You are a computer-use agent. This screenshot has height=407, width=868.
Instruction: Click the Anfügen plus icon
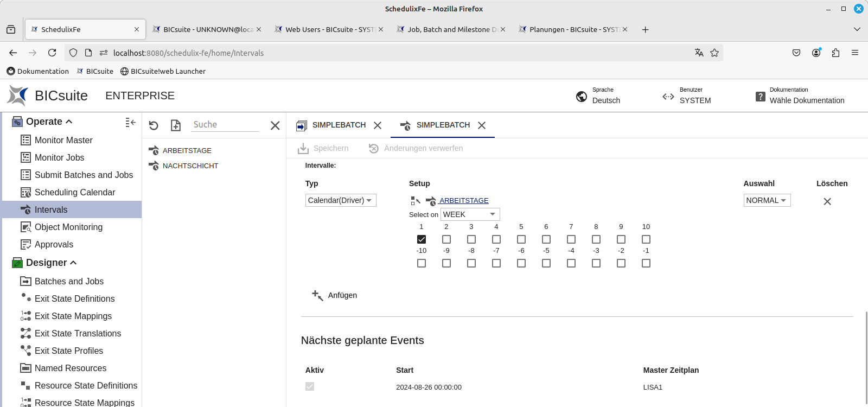(317, 295)
